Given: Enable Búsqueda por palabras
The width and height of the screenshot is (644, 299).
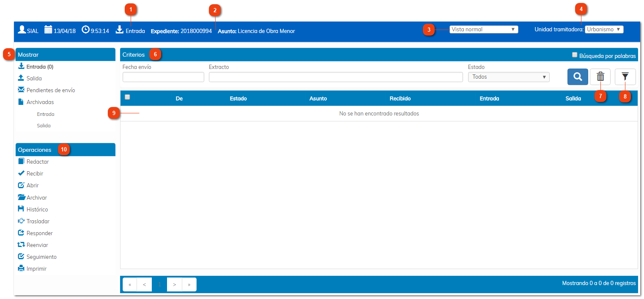Looking at the screenshot, I should coord(575,55).
